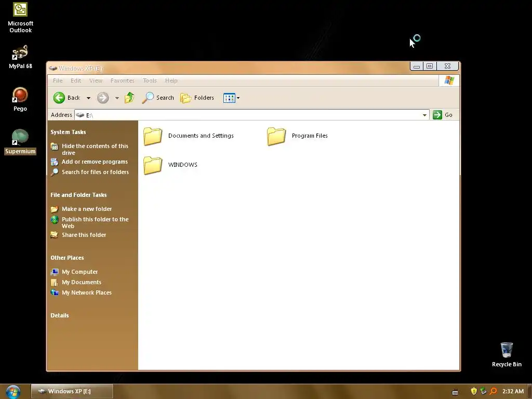Click Make a new folder link
This screenshot has height=399, width=532.
(x=87, y=209)
